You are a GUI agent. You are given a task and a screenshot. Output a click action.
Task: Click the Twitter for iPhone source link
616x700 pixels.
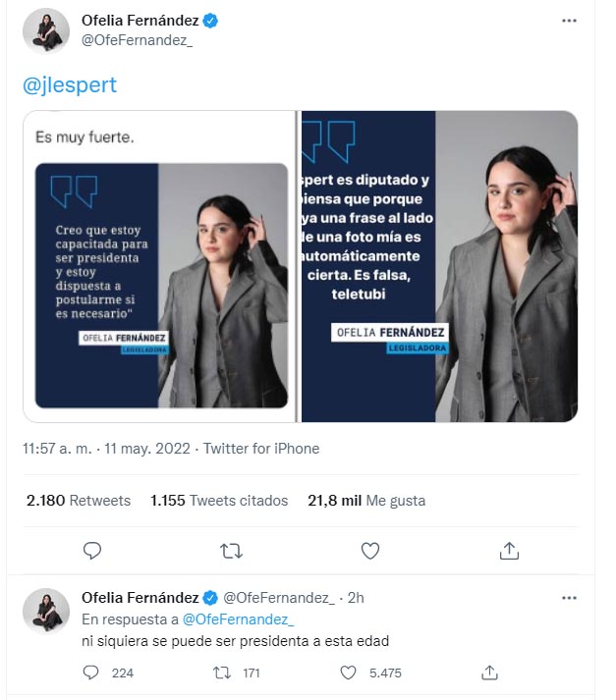coord(260,449)
